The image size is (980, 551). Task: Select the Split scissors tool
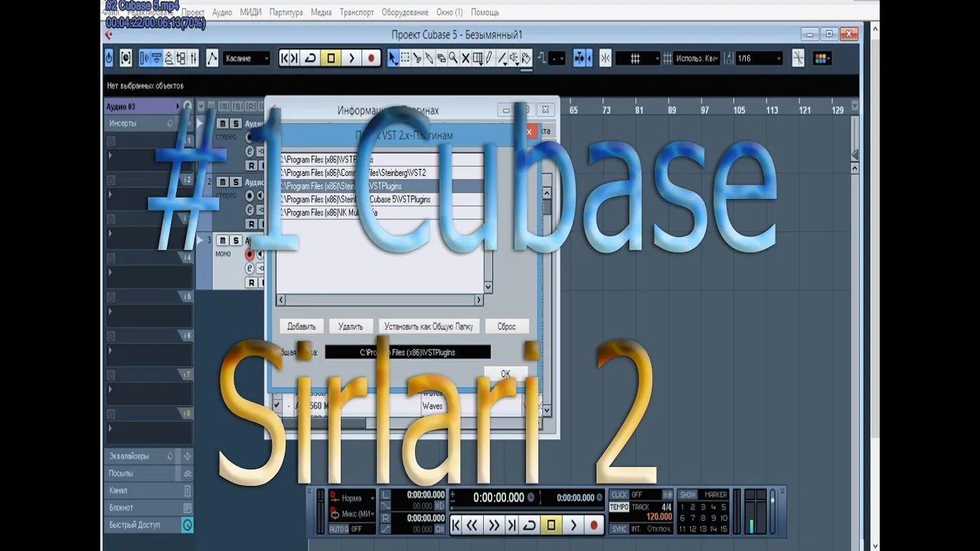tap(416, 58)
